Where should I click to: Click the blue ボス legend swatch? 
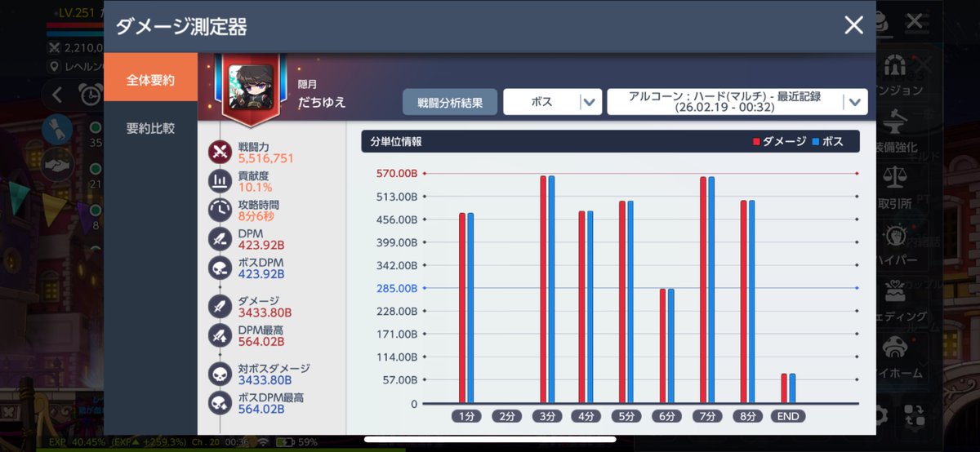(816, 142)
